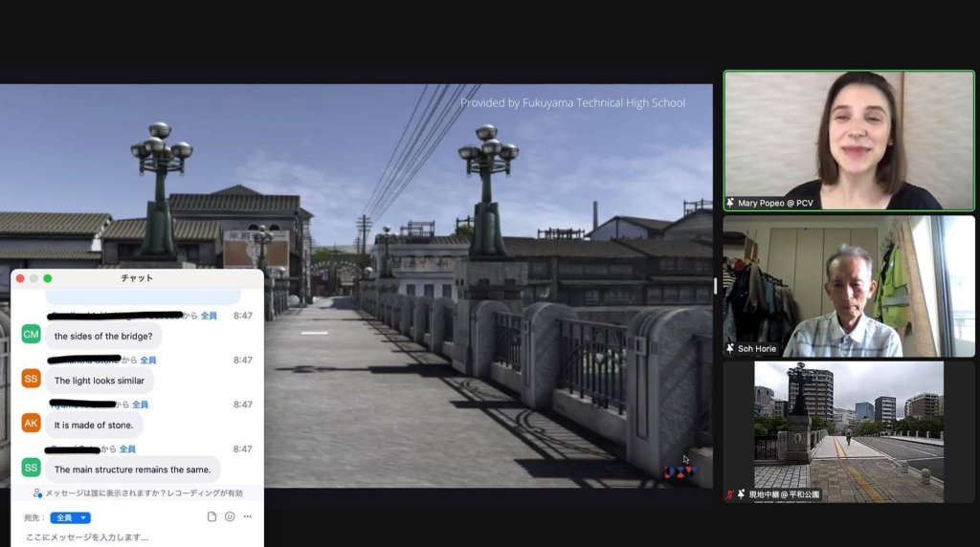Image resolution: width=980 pixels, height=547 pixels.
Task: Click the file attachment icon in chat
Action: pyautogui.click(x=212, y=516)
